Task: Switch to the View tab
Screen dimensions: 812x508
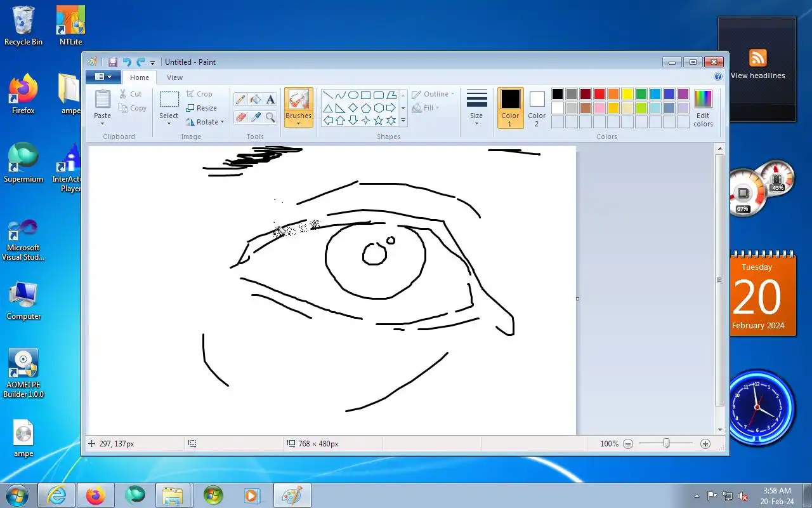Action: [x=174, y=77]
